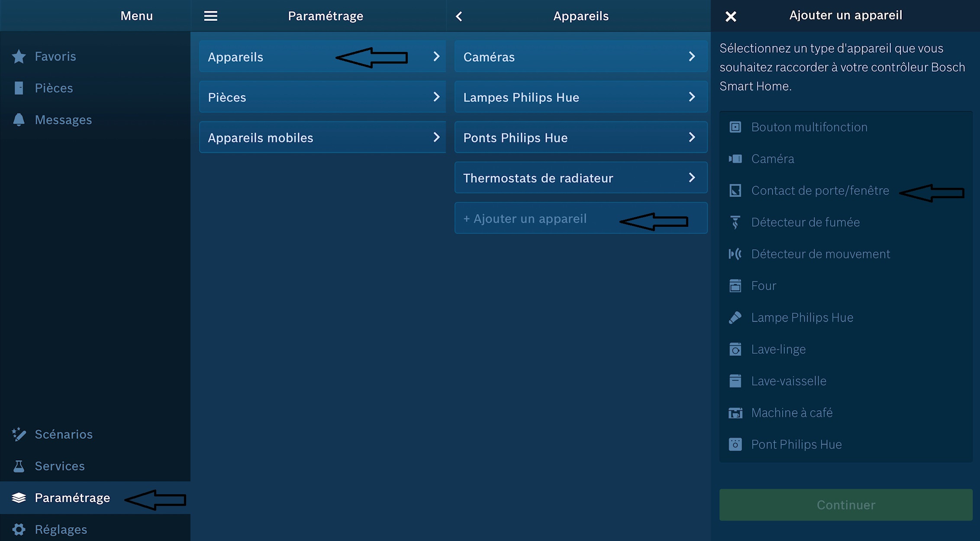980x541 pixels.
Task: Click the Services flask icon
Action: [19, 466]
